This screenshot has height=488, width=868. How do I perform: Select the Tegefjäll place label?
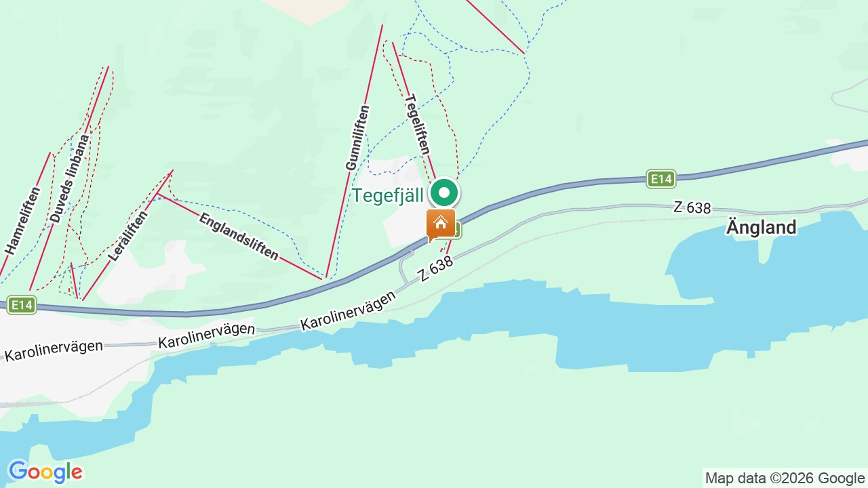click(387, 195)
